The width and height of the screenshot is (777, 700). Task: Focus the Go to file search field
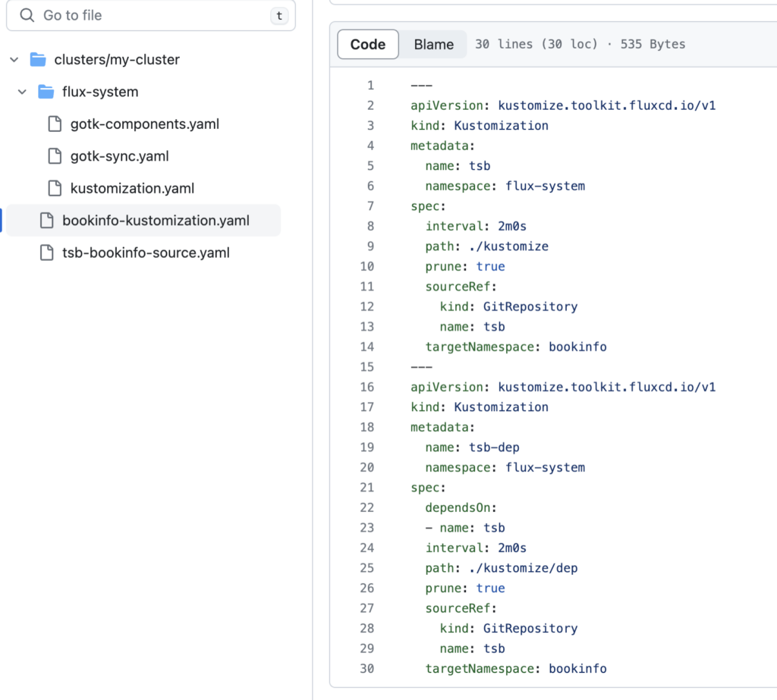click(x=152, y=15)
